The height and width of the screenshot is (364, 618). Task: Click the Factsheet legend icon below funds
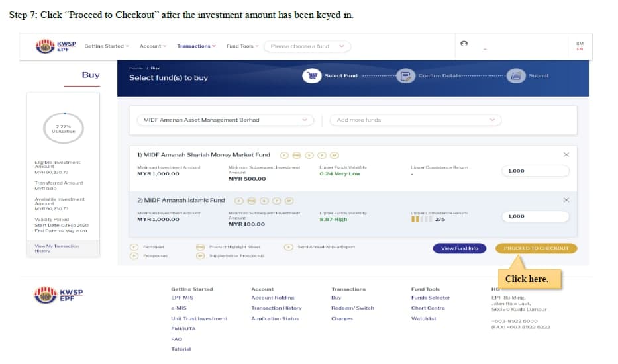[134, 247]
